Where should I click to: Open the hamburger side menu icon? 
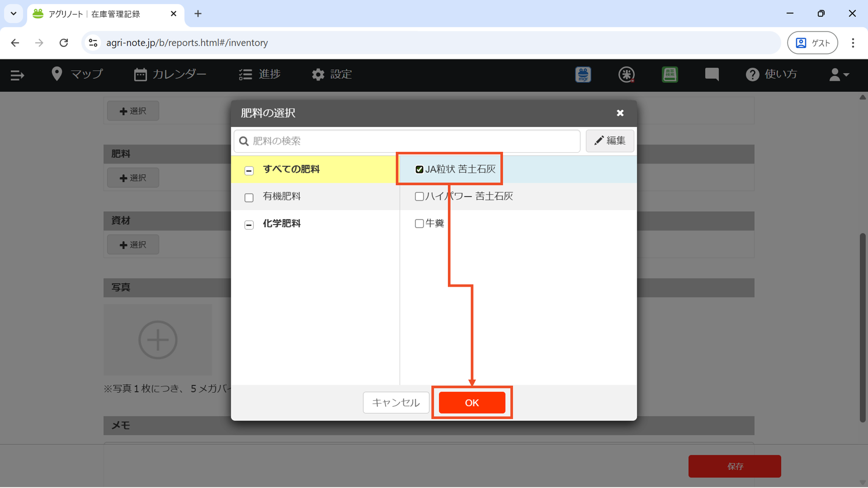17,75
